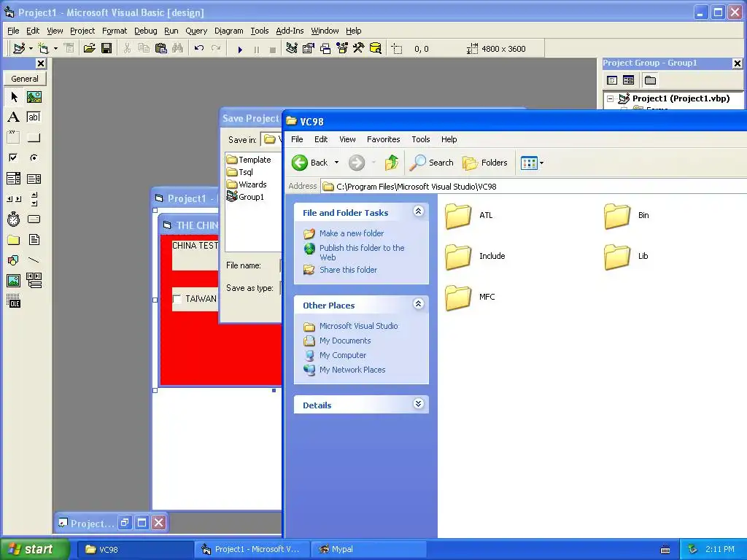Select the Timer control tool

pos(14,219)
